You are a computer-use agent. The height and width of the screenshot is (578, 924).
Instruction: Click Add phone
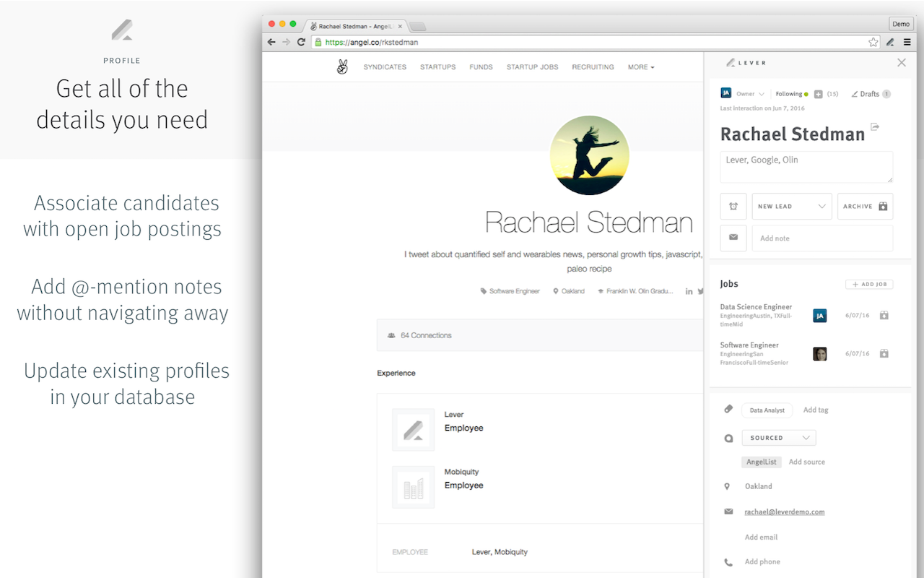click(x=762, y=561)
